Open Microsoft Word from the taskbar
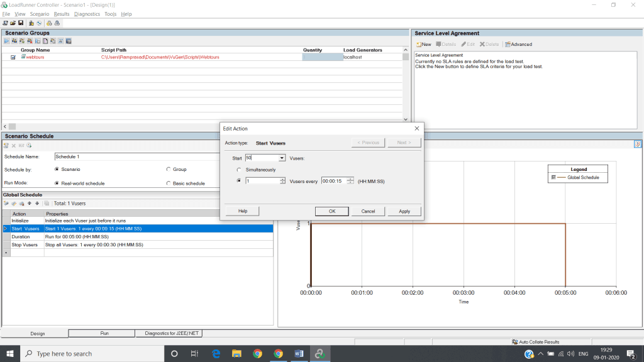 (299, 353)
